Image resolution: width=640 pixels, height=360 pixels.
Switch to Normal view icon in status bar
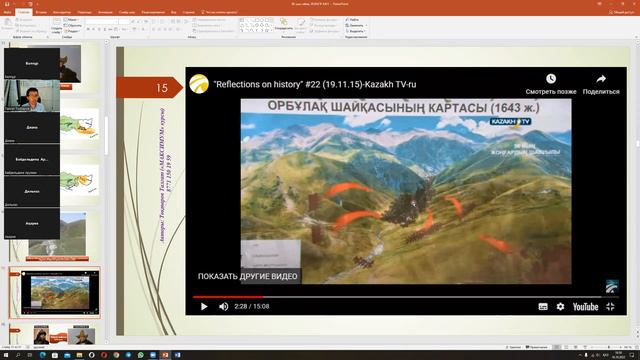pyautogui.click(x=557, y=347)
